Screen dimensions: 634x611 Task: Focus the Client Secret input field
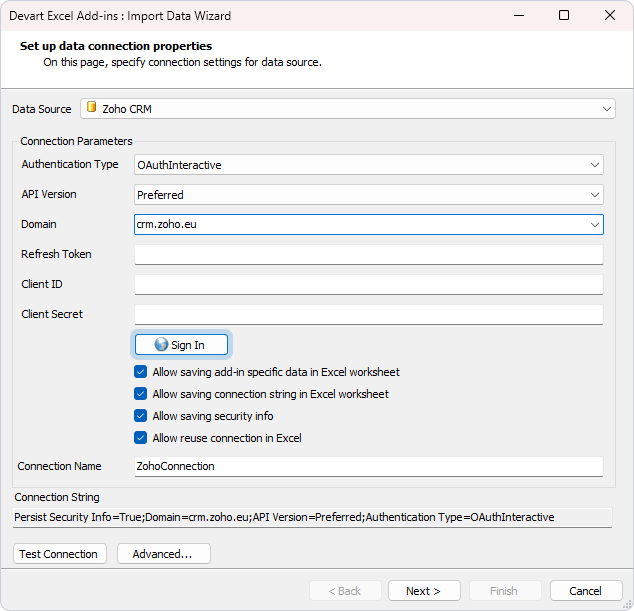[x=369, y=314]
